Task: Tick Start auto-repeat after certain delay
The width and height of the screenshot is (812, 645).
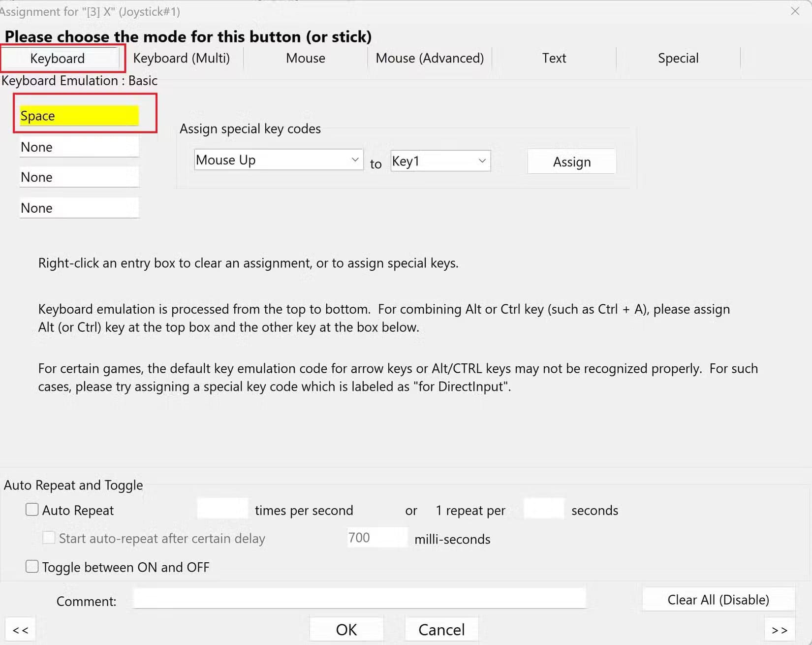Action: 49,538
